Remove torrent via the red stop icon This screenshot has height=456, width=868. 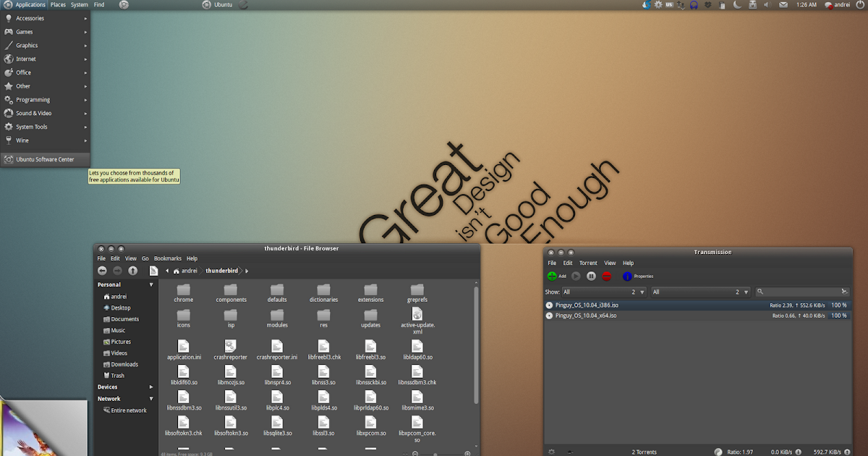click(x=606, y=276)
